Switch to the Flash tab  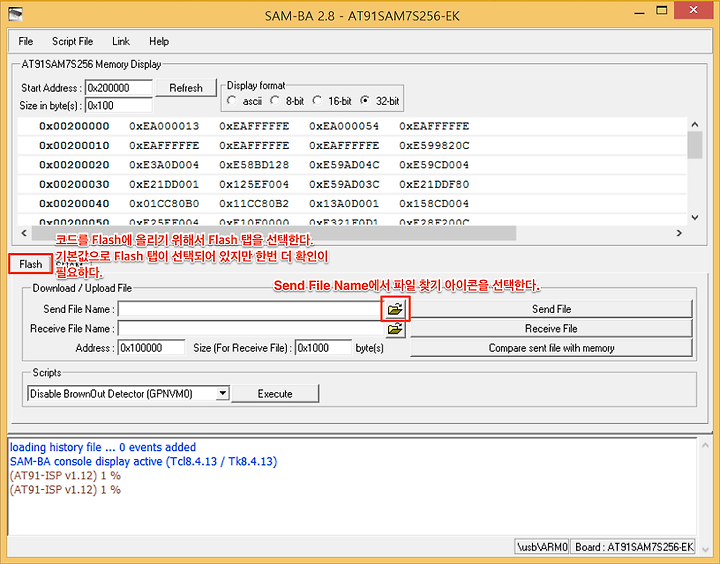coord(30,264)
